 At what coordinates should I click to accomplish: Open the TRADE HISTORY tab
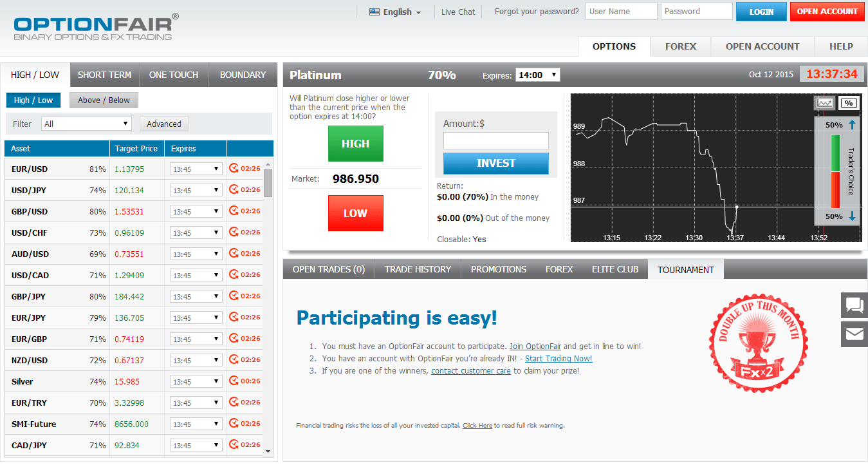(x=418, y=269)
